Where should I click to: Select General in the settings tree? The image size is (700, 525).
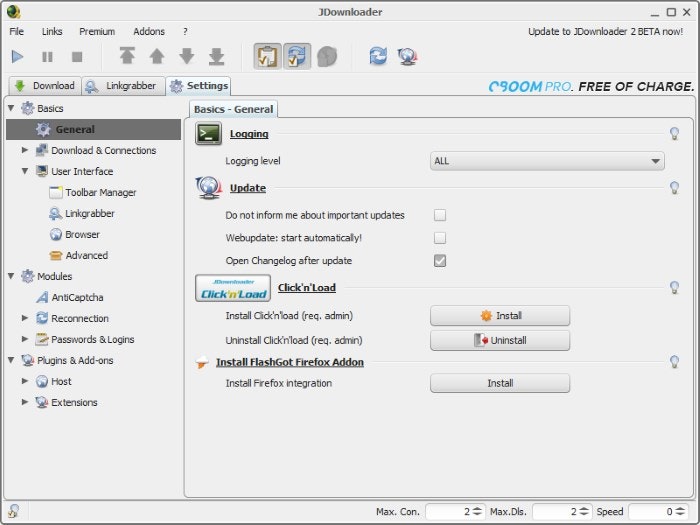point(94,129)
